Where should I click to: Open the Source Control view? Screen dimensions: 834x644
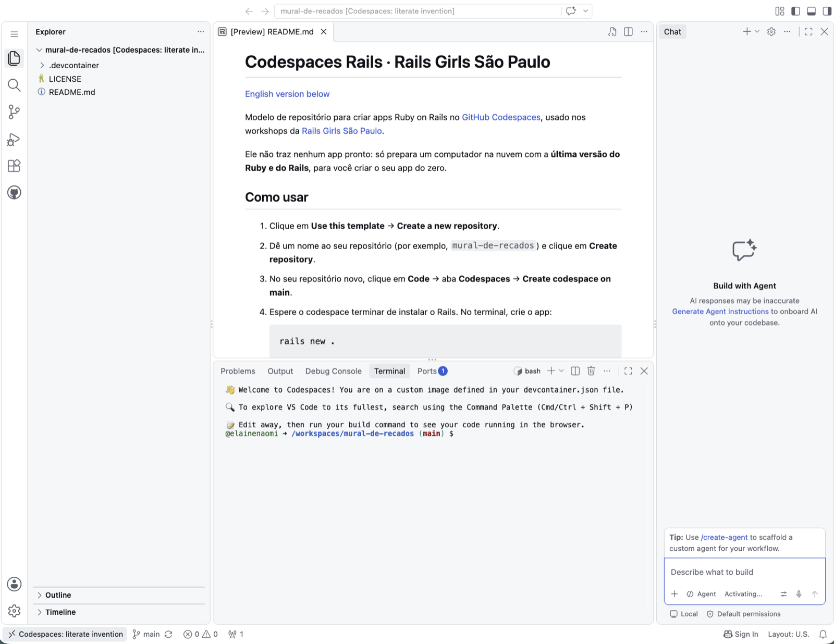click(x=14, y=112)
